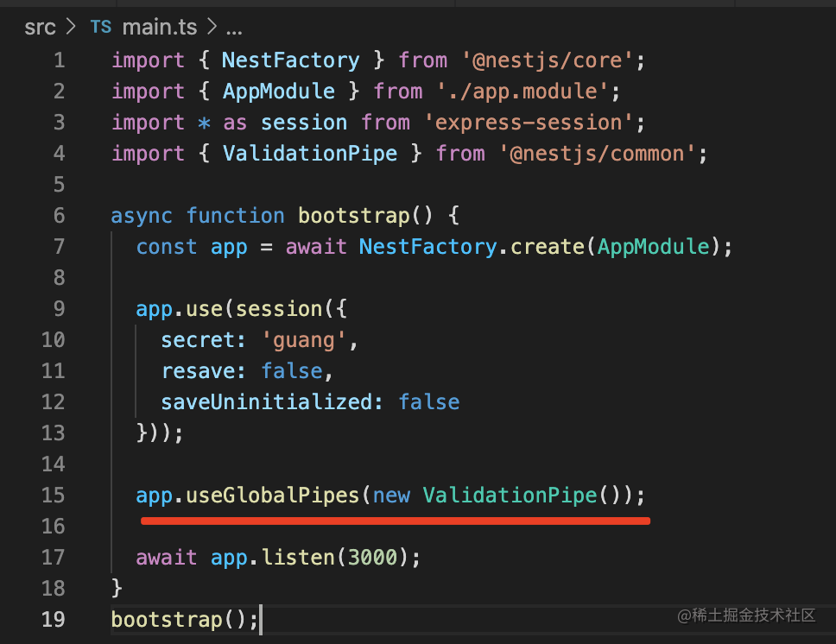Click useGlobalPipes method call
The height and width of the screenshot is (644, 836).
click(x=272, y=495)
